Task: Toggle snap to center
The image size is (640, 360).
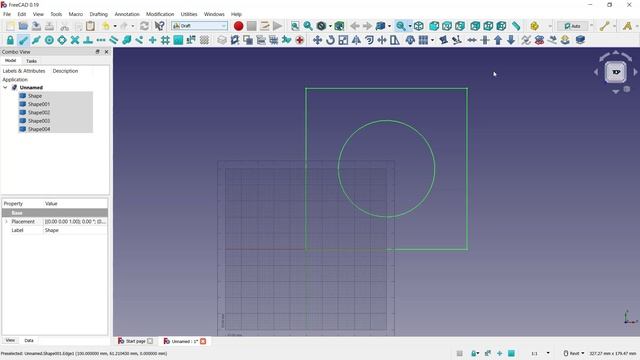Action: 49,40
